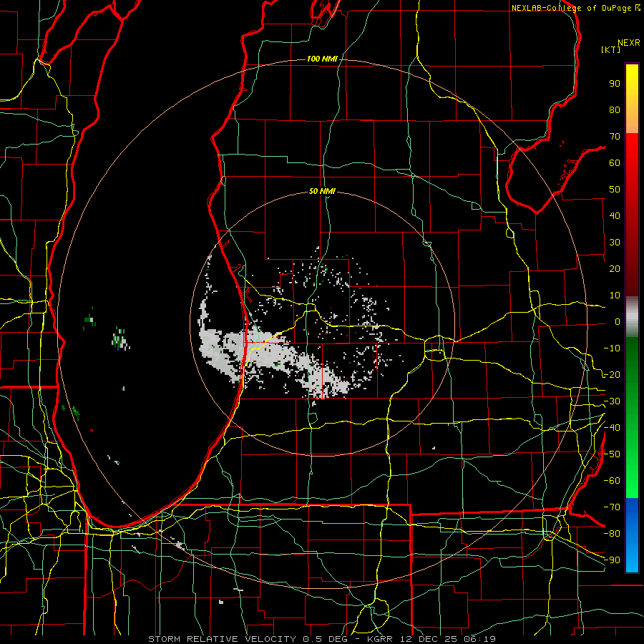Viewport: 644px width, 644px height.
Task: Click the NEXLAB-College of DuPage title text
Action: [x=572, y=8]
